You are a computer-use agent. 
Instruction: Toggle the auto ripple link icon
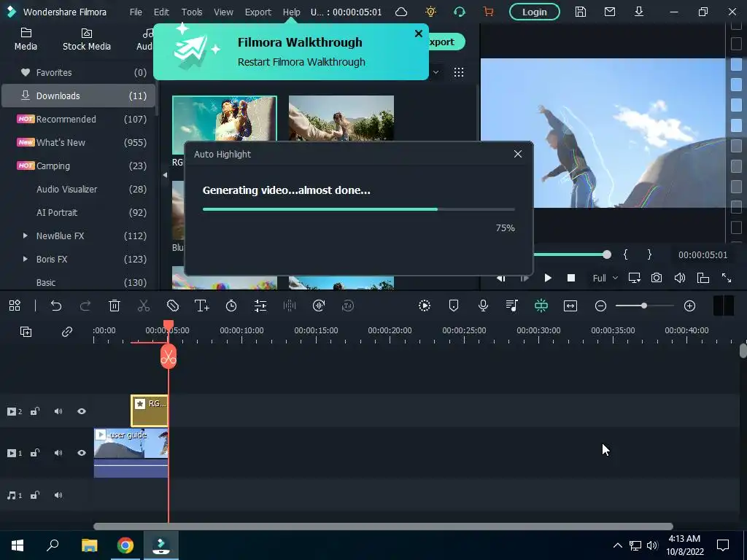66,332
